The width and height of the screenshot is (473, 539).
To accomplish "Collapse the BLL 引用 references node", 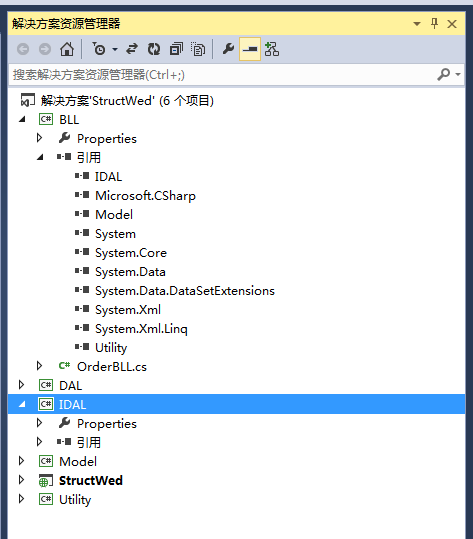I will (x=40, y=157).
